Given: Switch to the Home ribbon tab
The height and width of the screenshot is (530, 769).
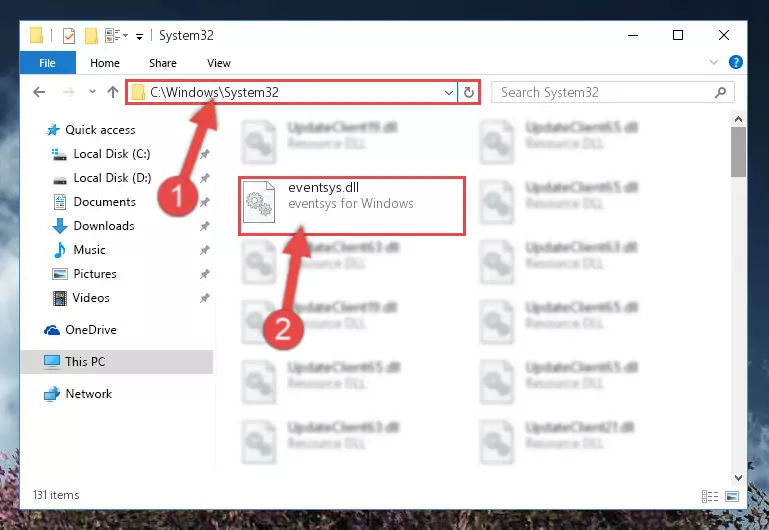Looking at the screenshot, I should pyautogui.click(x=104, y=63).
